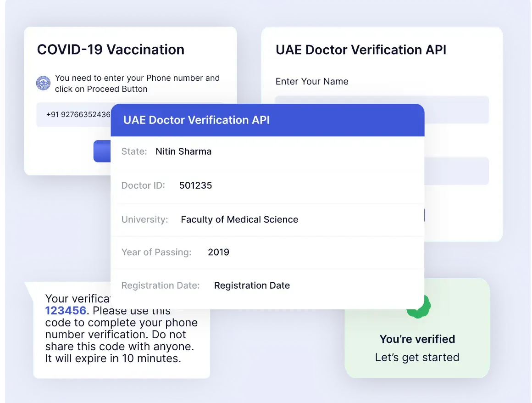Click the UAE Doctor Verification API blue header
This screenshot has width=532, height=403.
[x=267, y=120]
